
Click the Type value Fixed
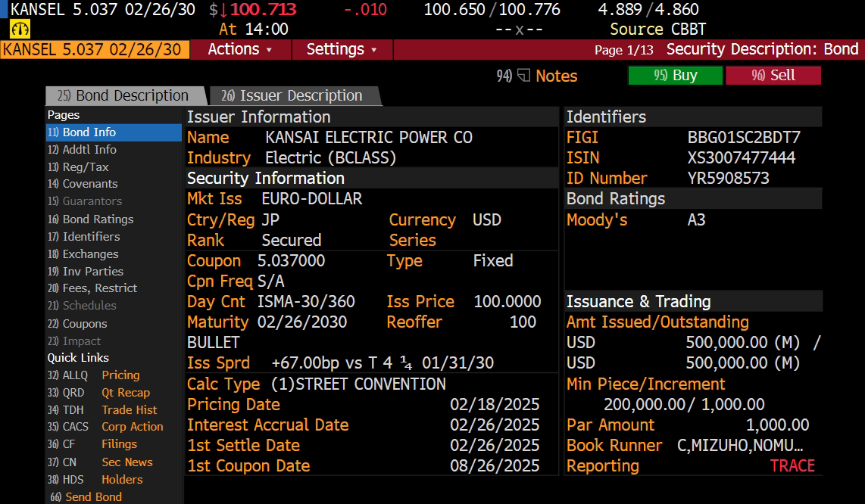click(493, 261)
